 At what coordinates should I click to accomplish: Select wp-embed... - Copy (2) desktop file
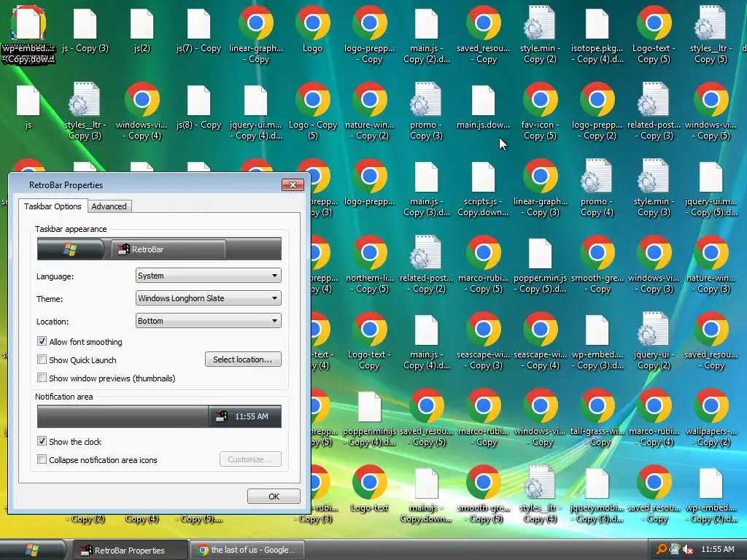(x=711, y=495)
